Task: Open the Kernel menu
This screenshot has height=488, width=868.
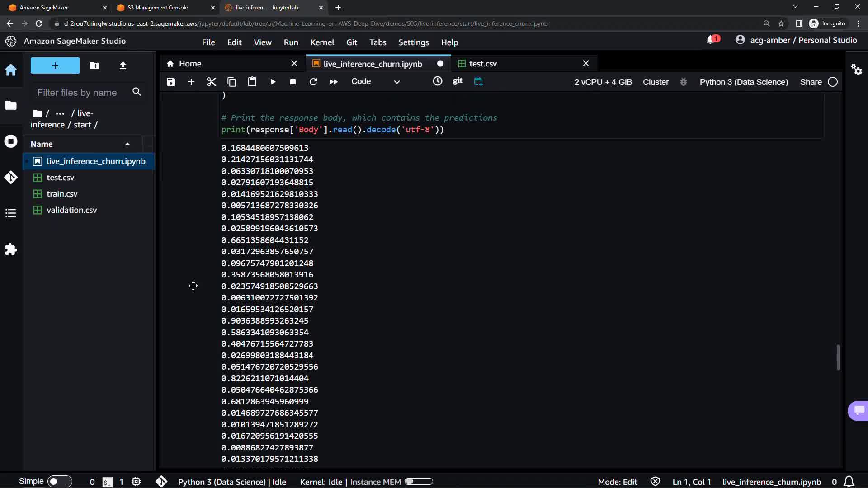Action: (322, 42)
